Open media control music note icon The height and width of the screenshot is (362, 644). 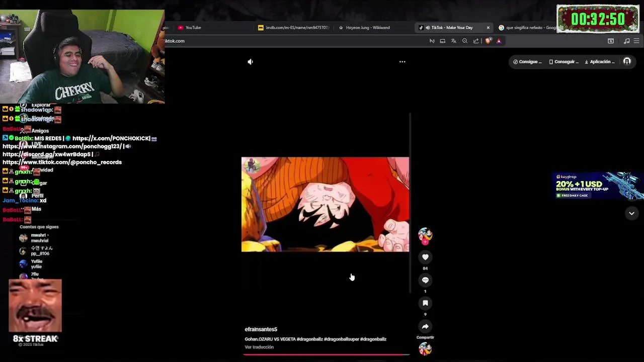point(626,41)
